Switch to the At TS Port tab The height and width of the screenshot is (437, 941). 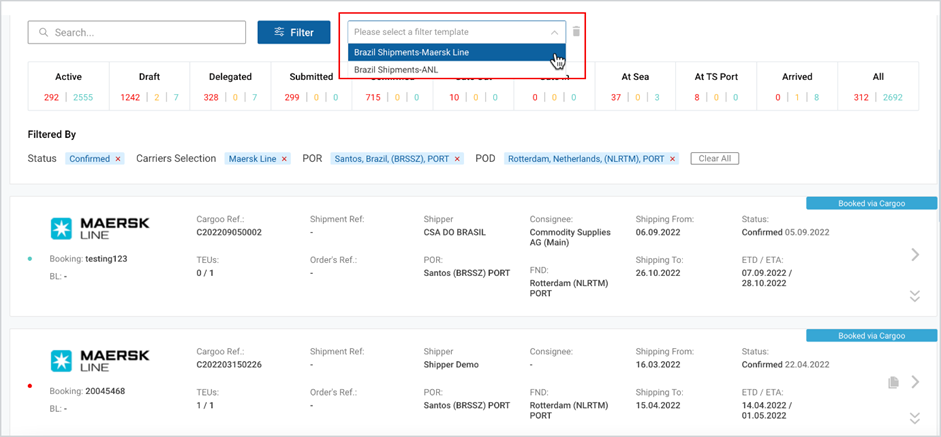(x=716, y=86)
